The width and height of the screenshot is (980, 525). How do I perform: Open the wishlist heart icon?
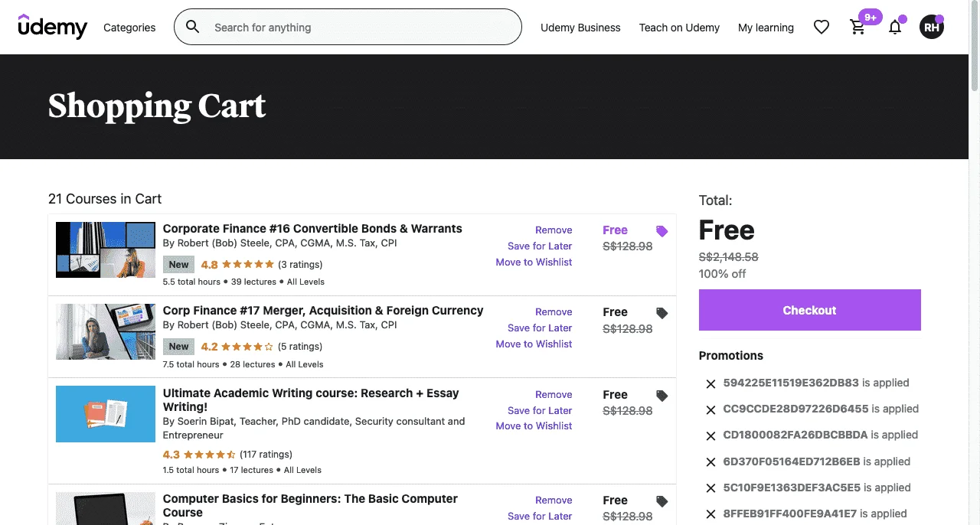point(822,28)
